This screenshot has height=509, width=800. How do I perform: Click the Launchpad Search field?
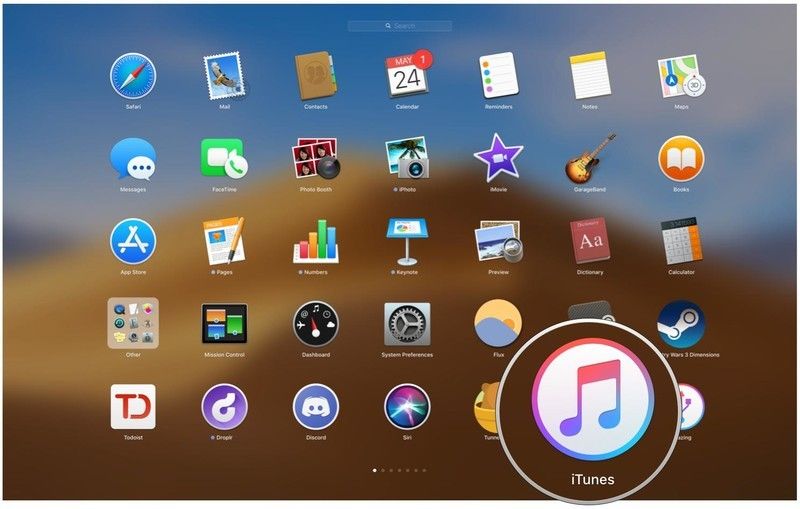(399, 26)
